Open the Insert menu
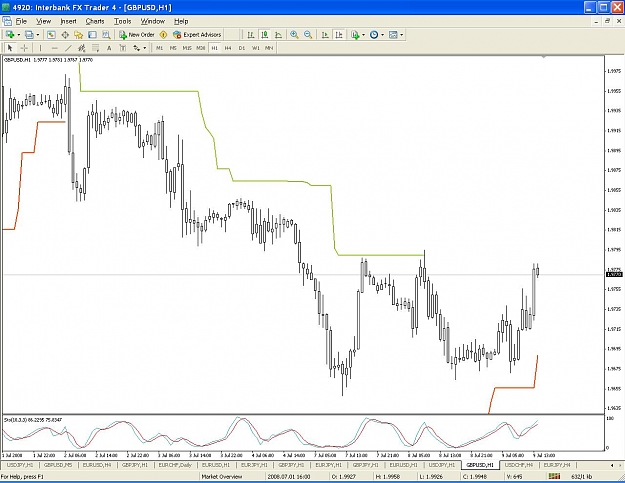Image resolution: width=625 pixels, height=483 pixels. [68, 22]
